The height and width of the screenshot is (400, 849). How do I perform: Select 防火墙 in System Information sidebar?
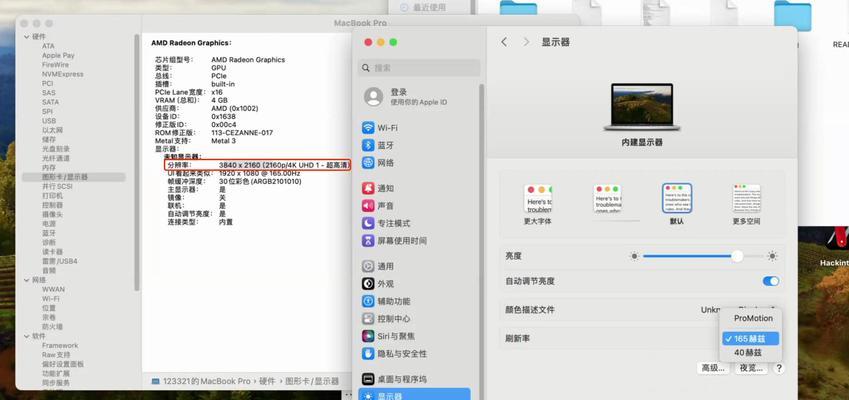(x=53, y=326)
